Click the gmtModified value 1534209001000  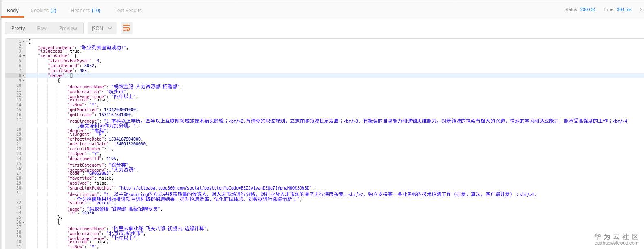coord(121,110)
